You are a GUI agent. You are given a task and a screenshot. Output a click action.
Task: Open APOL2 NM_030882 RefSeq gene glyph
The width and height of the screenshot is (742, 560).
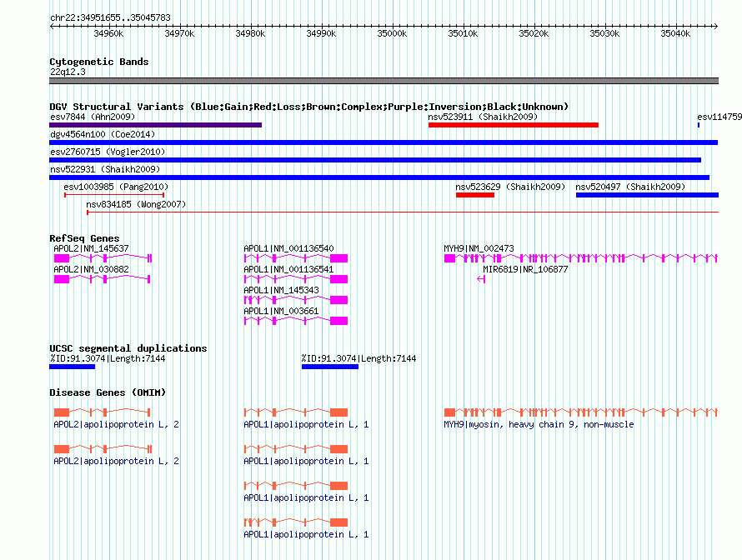pyautogui.click(x=103, y=279)
